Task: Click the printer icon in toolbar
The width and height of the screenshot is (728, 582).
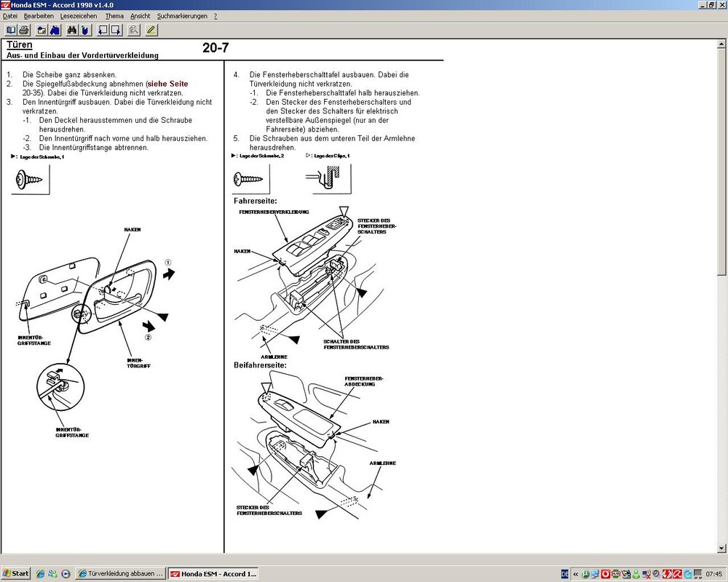Action: point(24,30)
